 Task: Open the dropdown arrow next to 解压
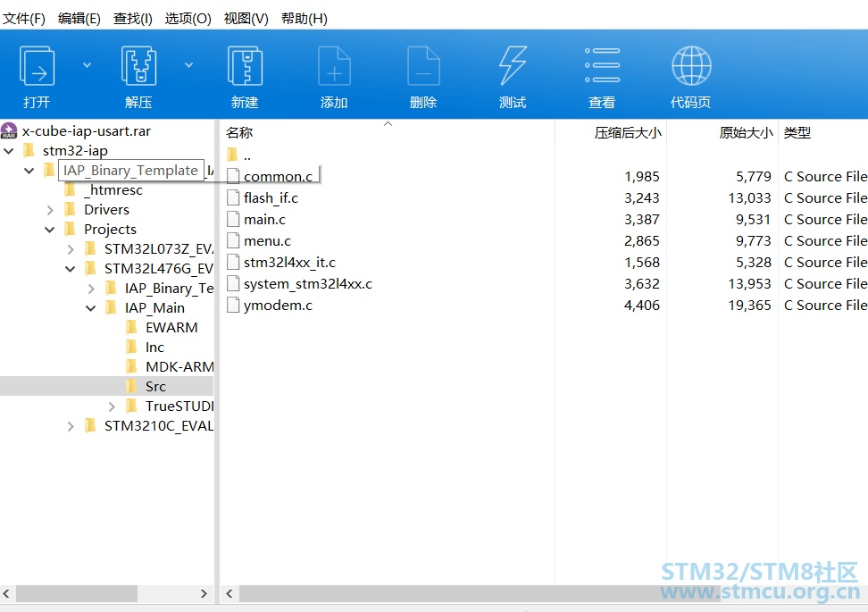pyautogui.click(x=188, y=65)
